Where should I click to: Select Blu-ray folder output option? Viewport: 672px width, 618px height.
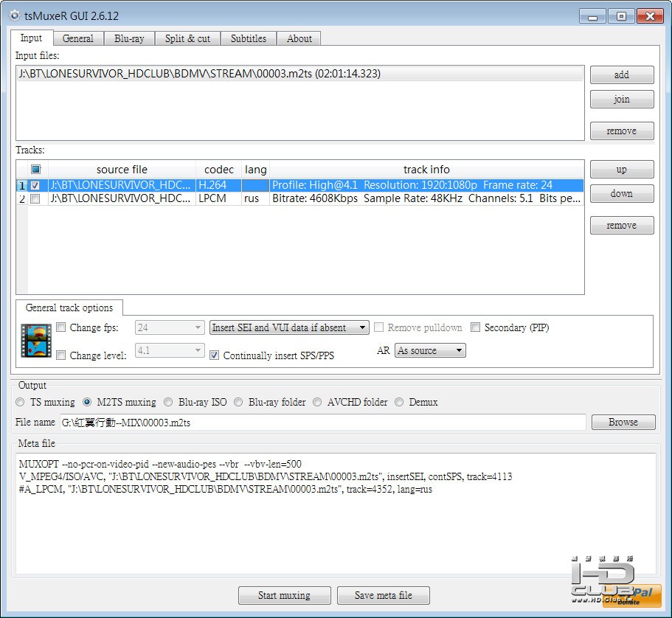[x=239, y=402]
